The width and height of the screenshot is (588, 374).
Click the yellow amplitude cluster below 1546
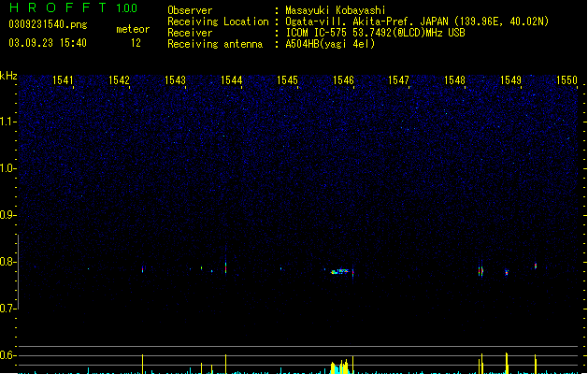339,367
